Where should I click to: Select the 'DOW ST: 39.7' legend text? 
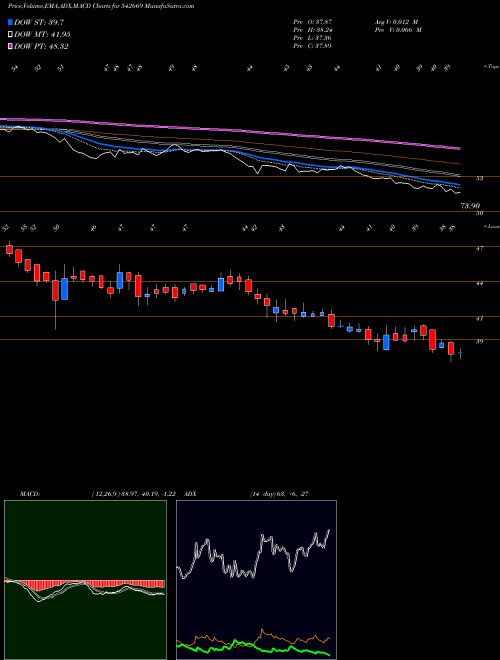click(x=39, y=22)
